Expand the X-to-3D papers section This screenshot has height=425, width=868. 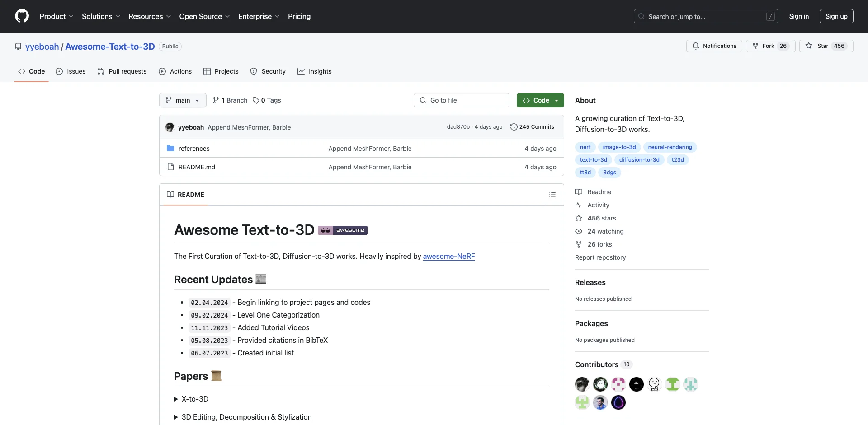click(x=191, y=399)
